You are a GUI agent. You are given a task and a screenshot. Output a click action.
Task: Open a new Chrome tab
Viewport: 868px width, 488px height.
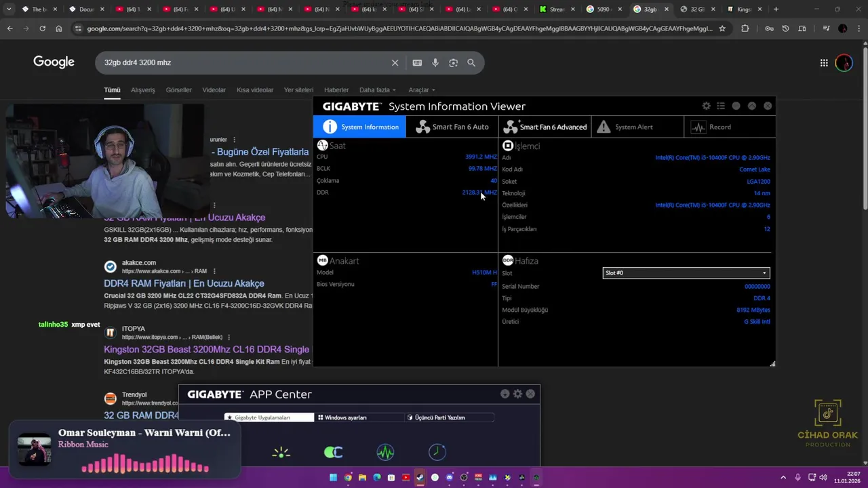(x=776, y=9)
